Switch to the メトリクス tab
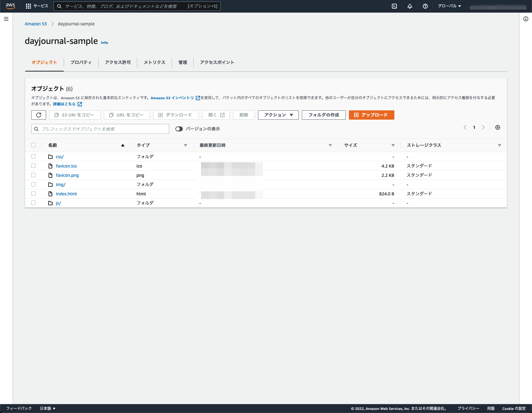Image resolution: width=532 pixels, height=413 pixels. coord(155,62)
